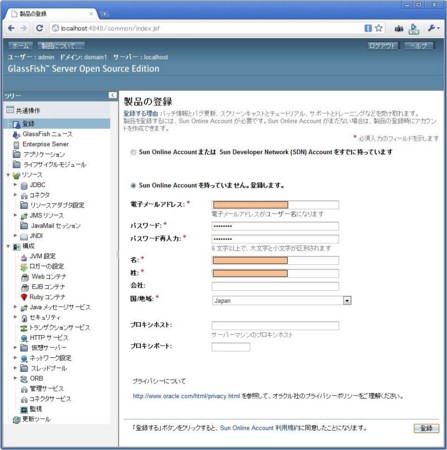Click the ヘルプ header button
This screenshot has height=450, width=447.
(x=419, y=45)
